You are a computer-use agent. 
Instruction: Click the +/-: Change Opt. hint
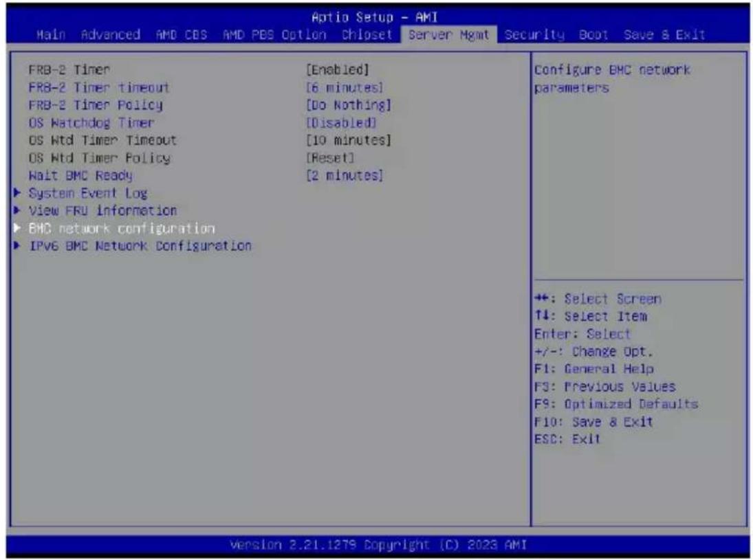(593, 352)
